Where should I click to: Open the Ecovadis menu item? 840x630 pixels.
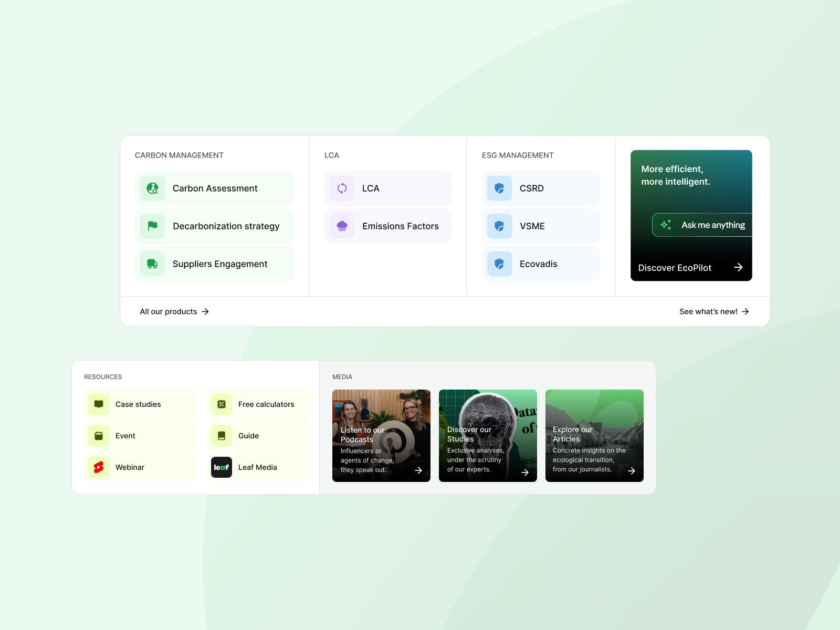coord(541,264)
